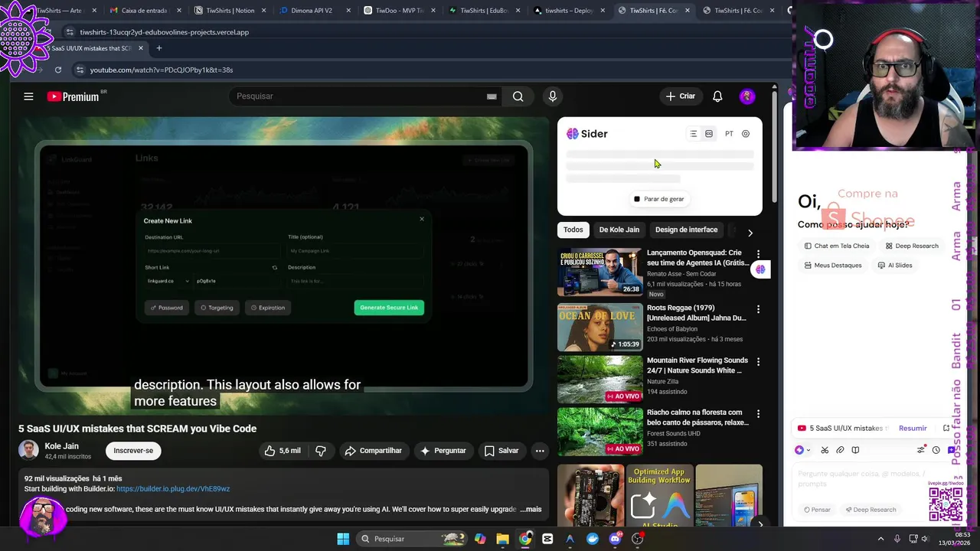Open a new tab with plus icon
The width and height of the screenshot is (980, 551).
click(159, 48)
